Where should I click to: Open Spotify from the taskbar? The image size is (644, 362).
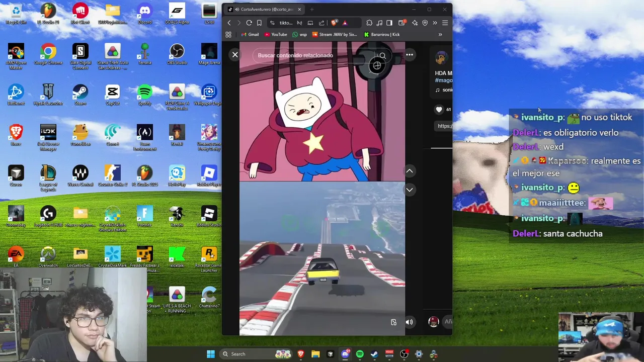[x=360, y=354]
